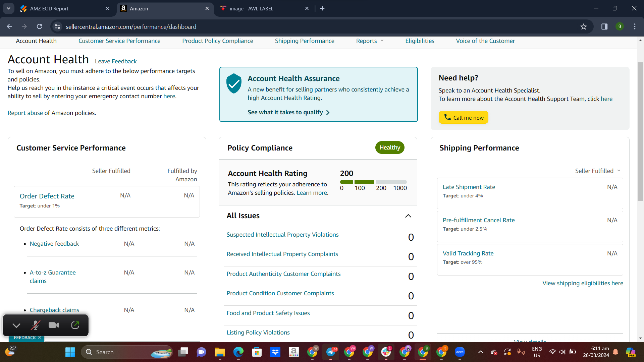Screen dimensions: 644x362
Task: Collapse the meeting controls with the chevron
Action: [x=16, y=325]
